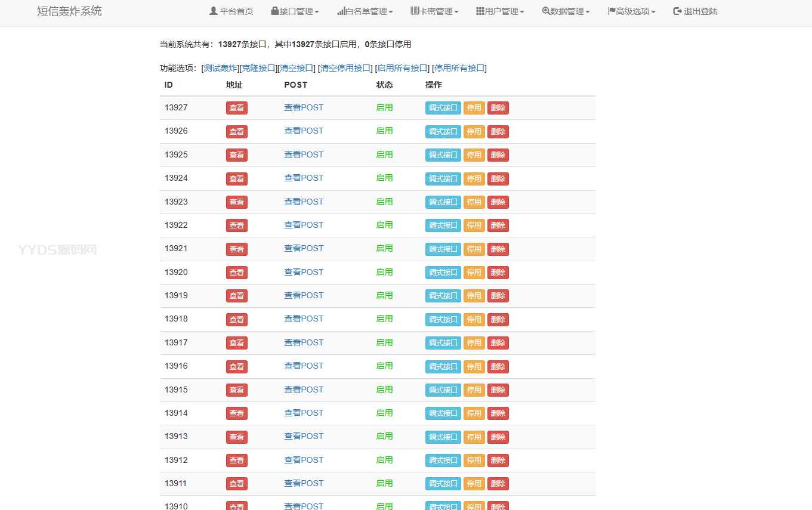Click the user icon beside 平台首页
This screenshot has width=812, height=510.
click(214, 11)
